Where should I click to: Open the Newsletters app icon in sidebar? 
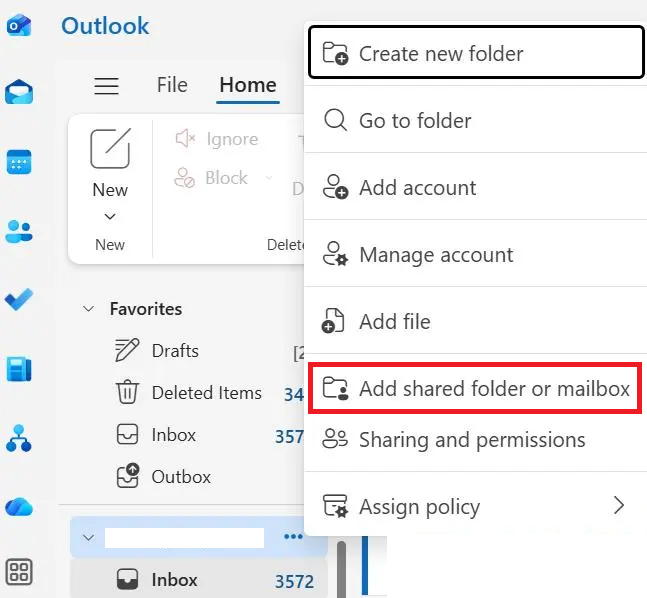click(x=19, y=369)
